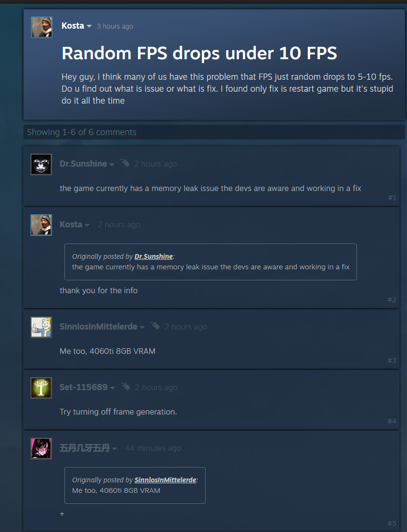This screenshot has height=532, width=407.
Task: Follow the SinnlosInMittelerde link in the quote
Action: point(166,480)
